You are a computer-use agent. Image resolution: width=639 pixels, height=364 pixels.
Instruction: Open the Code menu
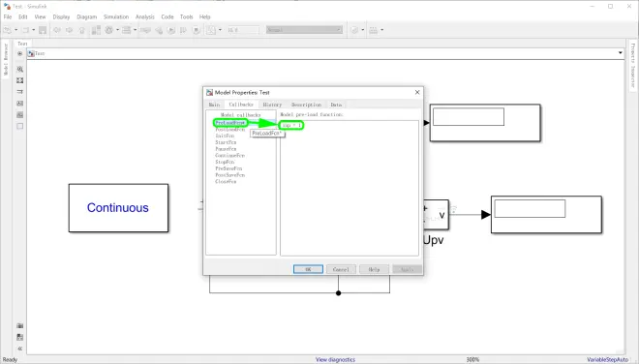click(167, 16)
